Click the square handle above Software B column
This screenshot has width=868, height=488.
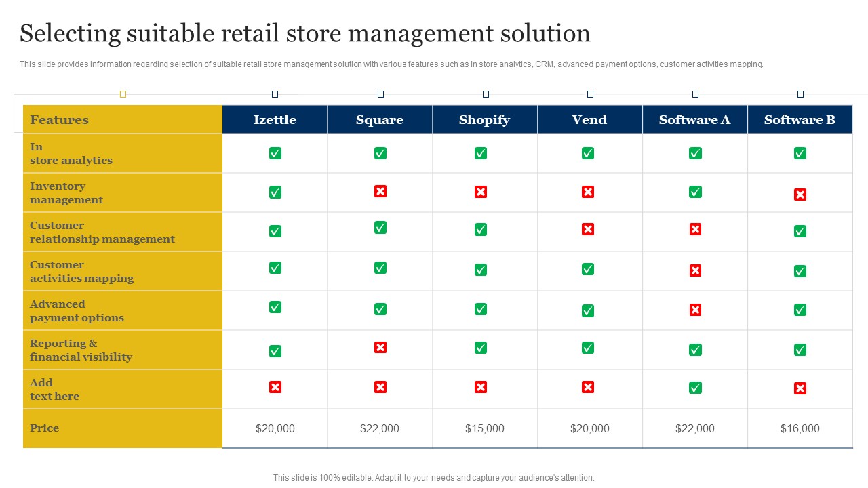tap(800, 94)
